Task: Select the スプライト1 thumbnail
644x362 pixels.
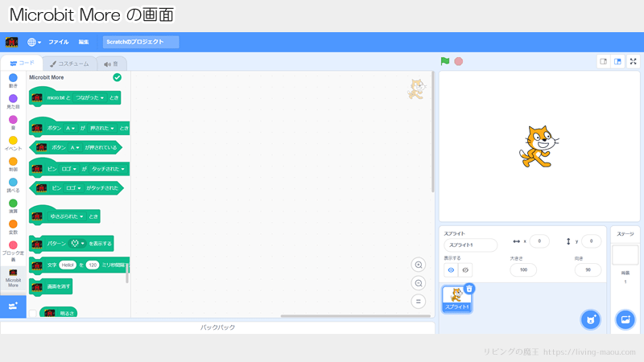Action: (456, 299)
